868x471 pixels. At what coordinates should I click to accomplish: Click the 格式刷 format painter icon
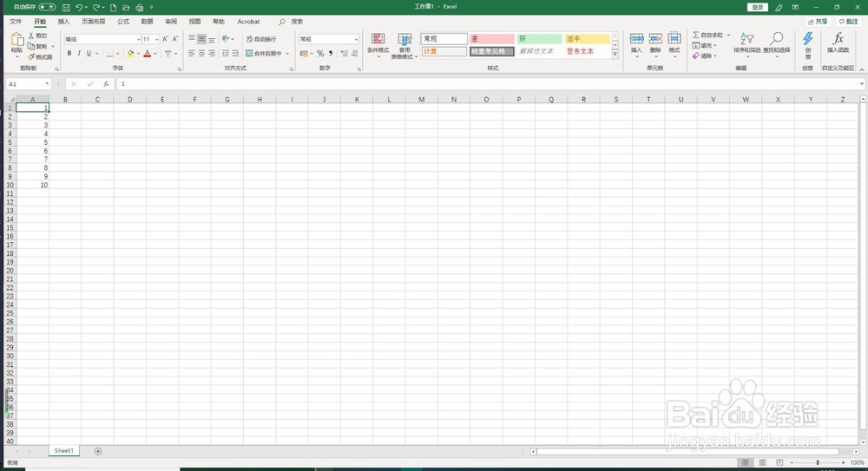click(x=40, y=57)
